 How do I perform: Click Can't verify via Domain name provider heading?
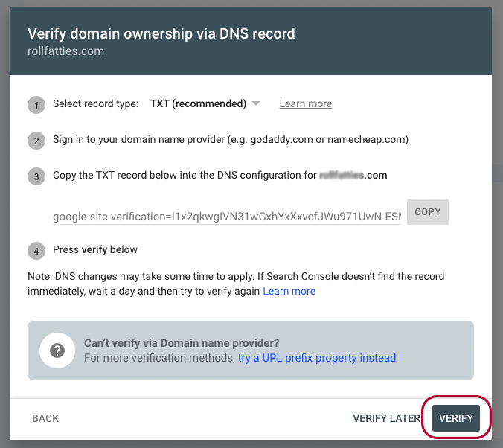coord(182,343)
